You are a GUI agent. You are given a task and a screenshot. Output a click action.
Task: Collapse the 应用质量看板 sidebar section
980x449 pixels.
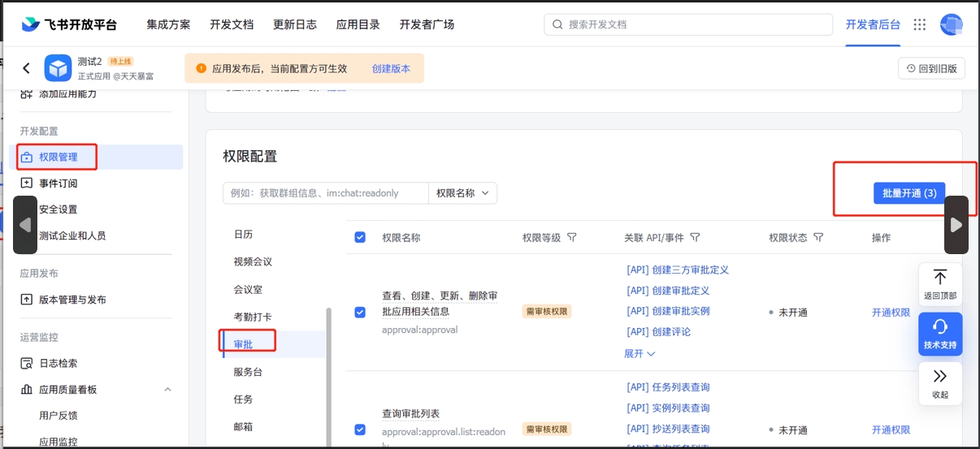coord(168,390)
